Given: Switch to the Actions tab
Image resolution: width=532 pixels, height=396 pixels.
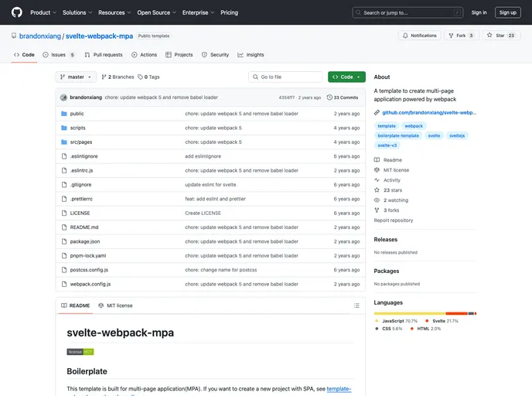Looking at the screenshot, I should tap(144, 55).
